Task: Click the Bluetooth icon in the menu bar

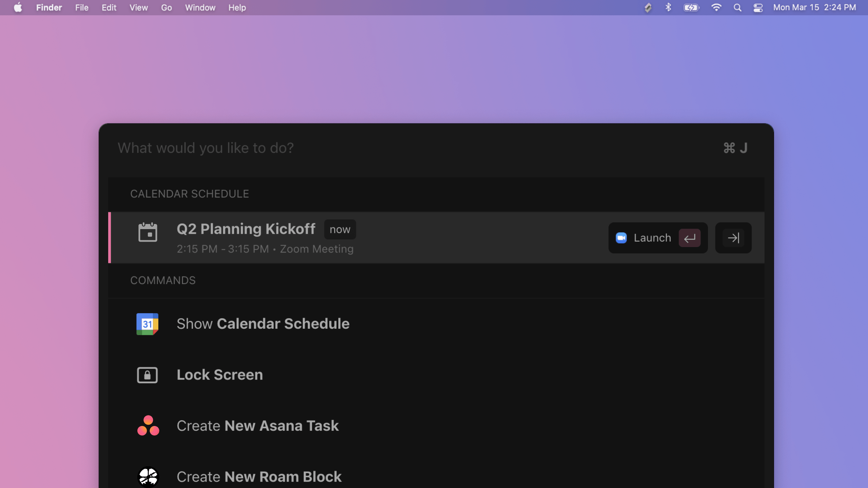Action: pyautogui.click(x=668, y=7)
